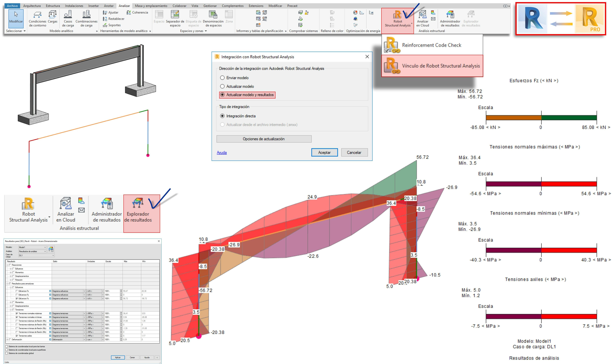Image resolution: width=614 pixels, height=364 pixels.
Task: Click the Aceptar button
Action: tap(324, 152)
